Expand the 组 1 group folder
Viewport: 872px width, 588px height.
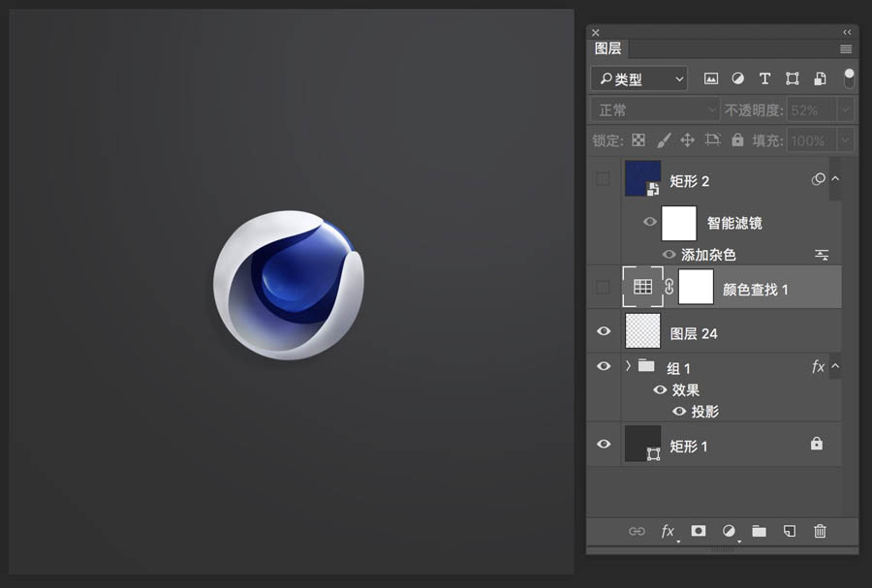pos(628,366)
